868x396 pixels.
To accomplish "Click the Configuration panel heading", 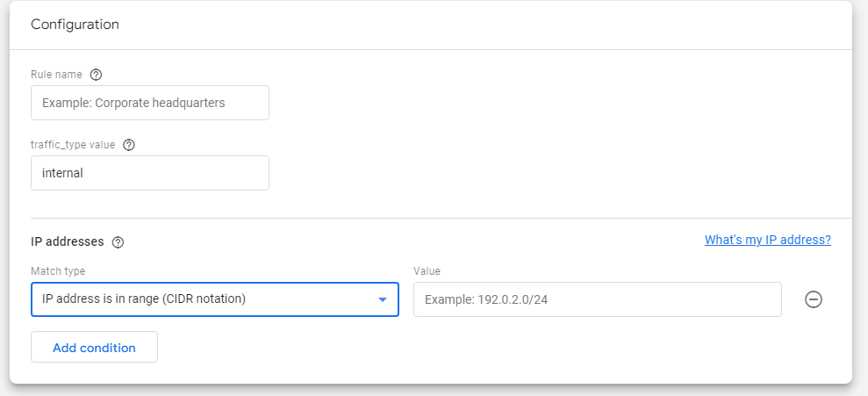I will pyautogui.click(x=75, y=25).
